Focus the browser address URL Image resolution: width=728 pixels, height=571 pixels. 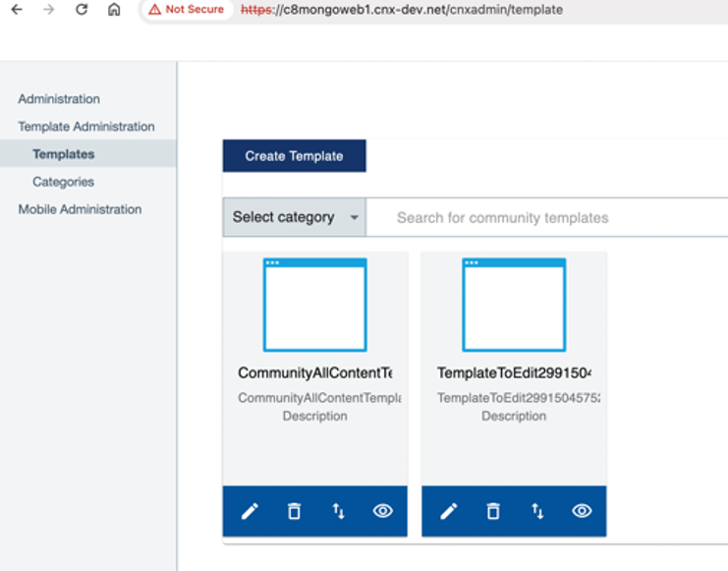[x=402, y=9]
